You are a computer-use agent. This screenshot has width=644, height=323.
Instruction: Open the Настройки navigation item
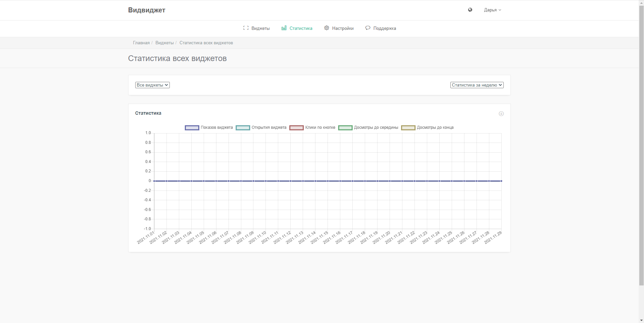(339, 28)
